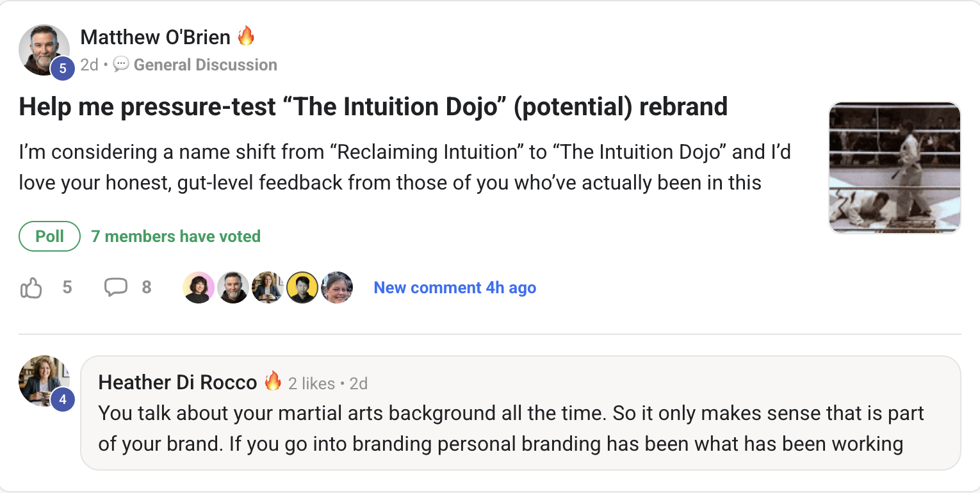Open Matthew O'Brien's profile name link
980x493 pixels.
point(155,37)
